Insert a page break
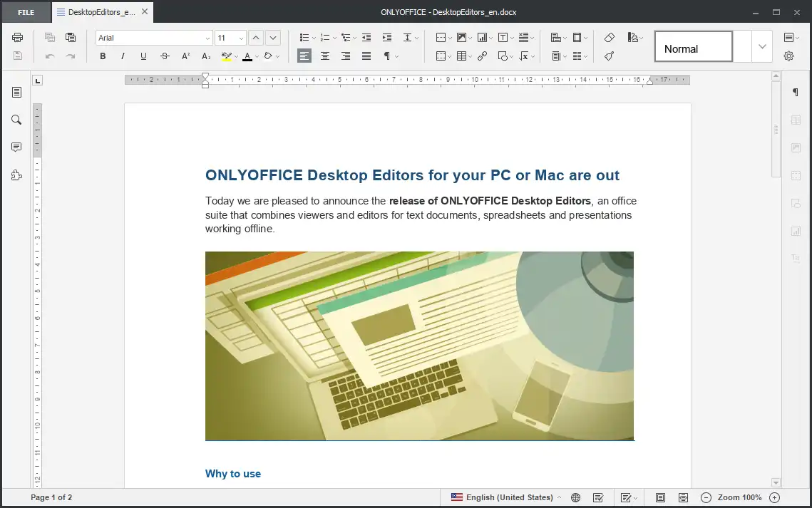 click(441, 37)
